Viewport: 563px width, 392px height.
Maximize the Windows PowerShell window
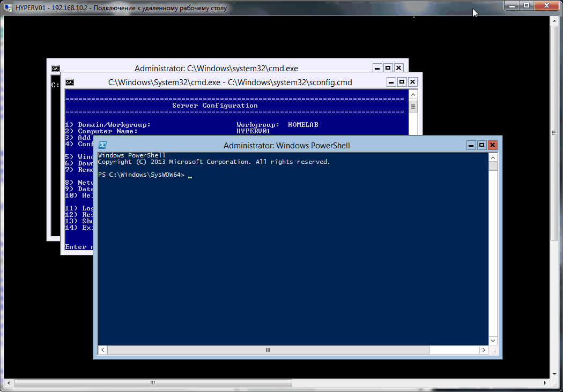point(481,145)
